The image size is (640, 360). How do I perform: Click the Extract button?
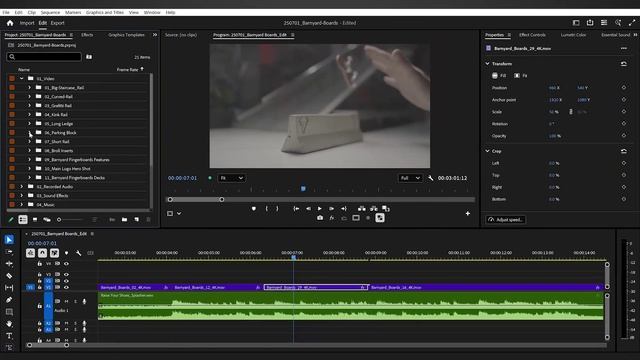click(373, 209)
